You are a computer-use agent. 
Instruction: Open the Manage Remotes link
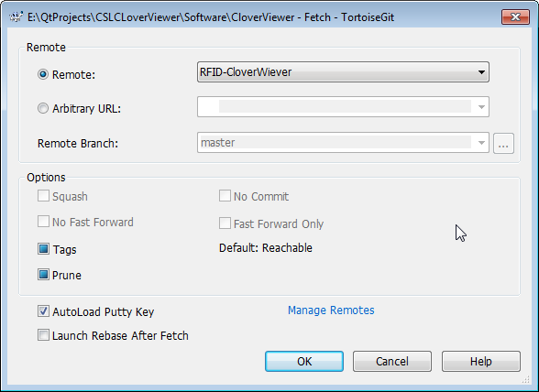point(331,310)
